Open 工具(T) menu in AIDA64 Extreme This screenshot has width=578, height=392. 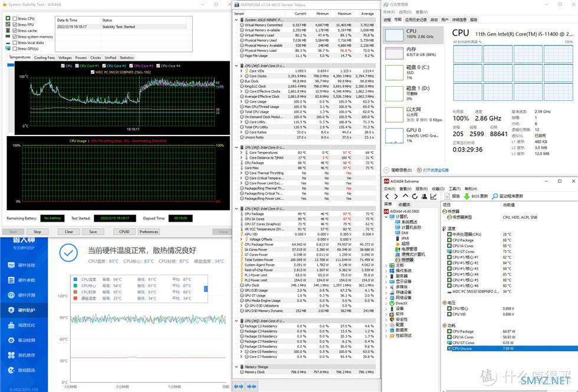[x=455, y=189]
